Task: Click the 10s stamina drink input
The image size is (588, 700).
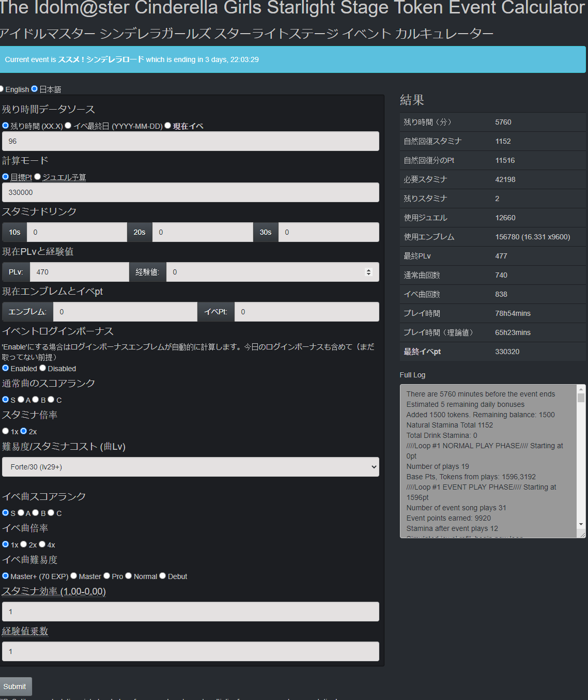Action: (x=77, y=232)
